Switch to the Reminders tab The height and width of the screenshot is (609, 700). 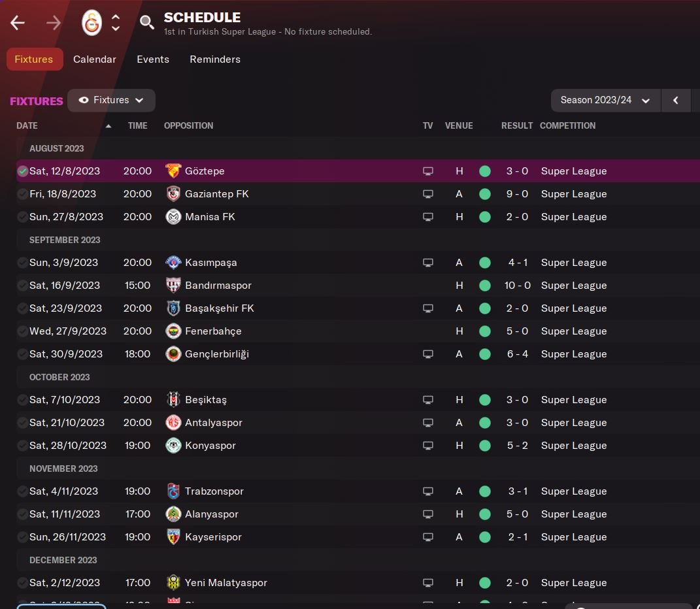215,59
